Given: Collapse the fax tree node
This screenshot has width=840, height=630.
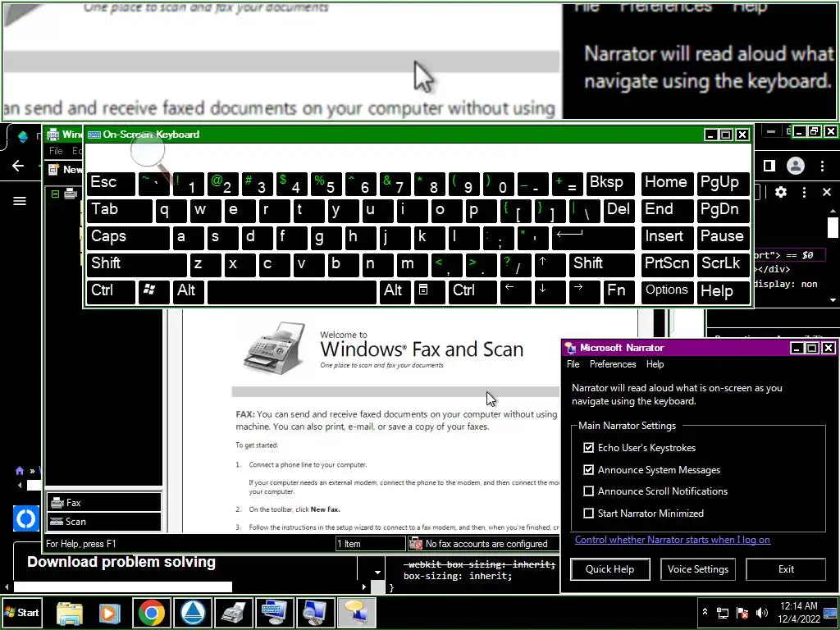Looking at the screenshot, I should point(55,194).
